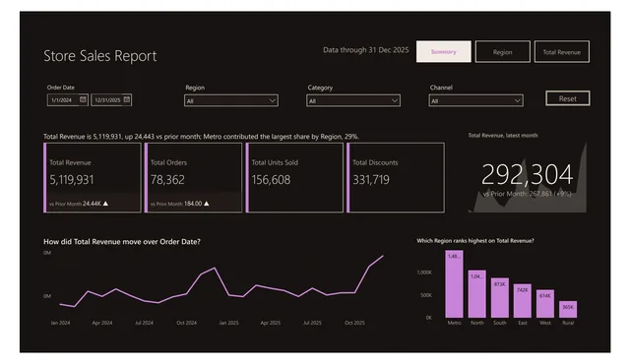The image size is (630, 364).
Task: Select the Total Discounts card
Action: coord(396,177)
